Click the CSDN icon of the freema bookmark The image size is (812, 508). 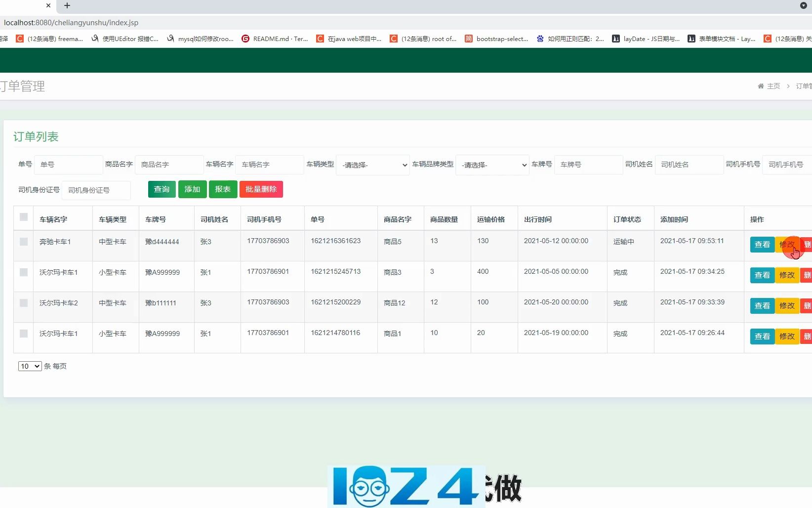[x=20, y=39]
